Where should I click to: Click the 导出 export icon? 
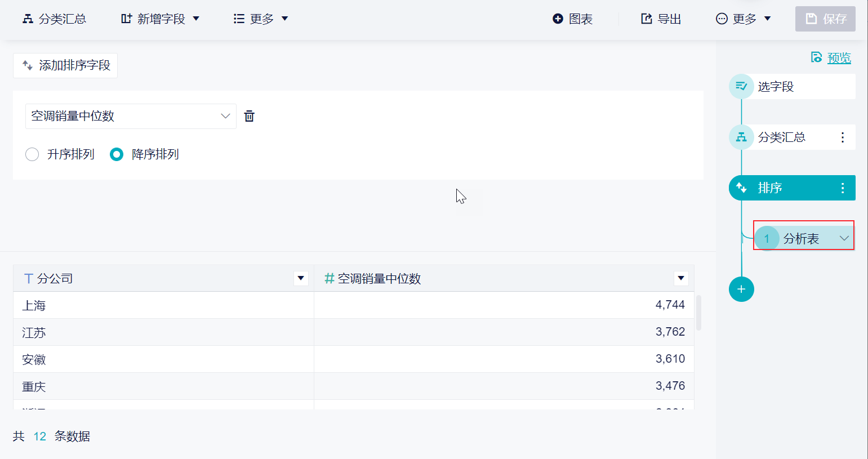tap(647, 19)
